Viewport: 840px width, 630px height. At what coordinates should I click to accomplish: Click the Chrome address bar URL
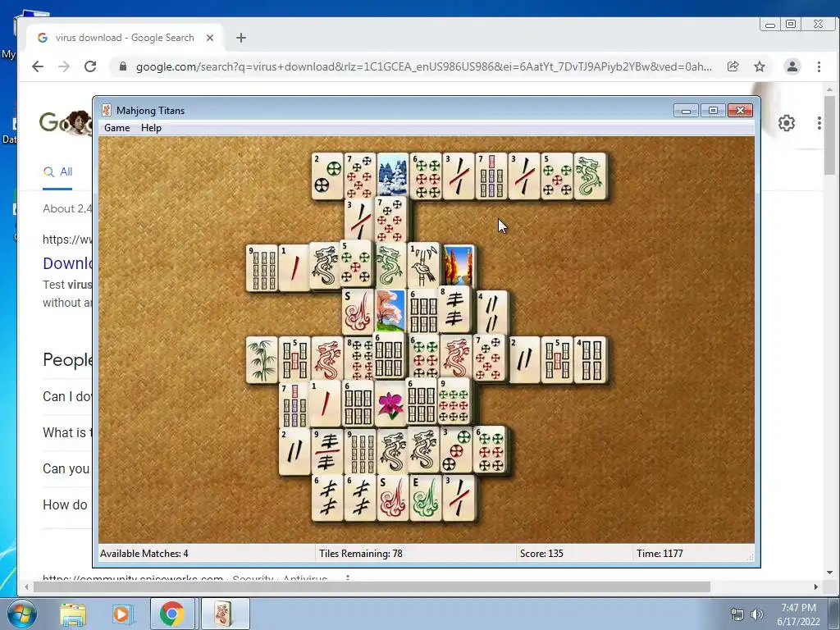[423, 66]
